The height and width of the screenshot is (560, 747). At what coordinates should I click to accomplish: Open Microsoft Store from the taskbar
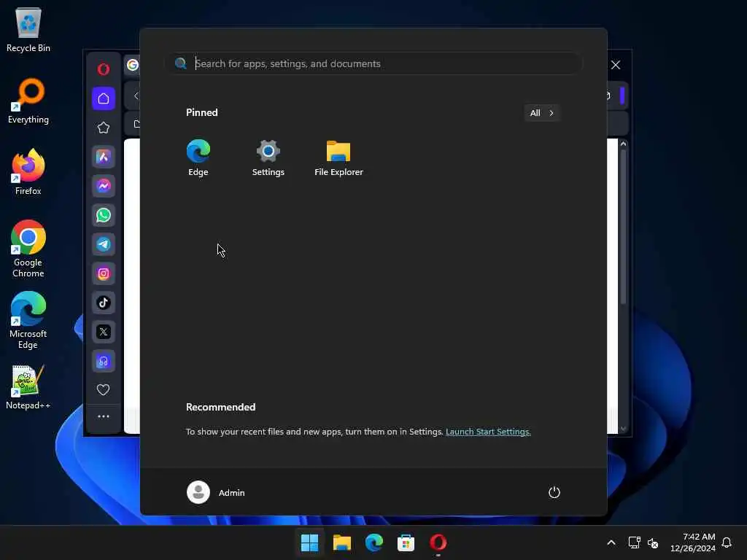(406, 542)
